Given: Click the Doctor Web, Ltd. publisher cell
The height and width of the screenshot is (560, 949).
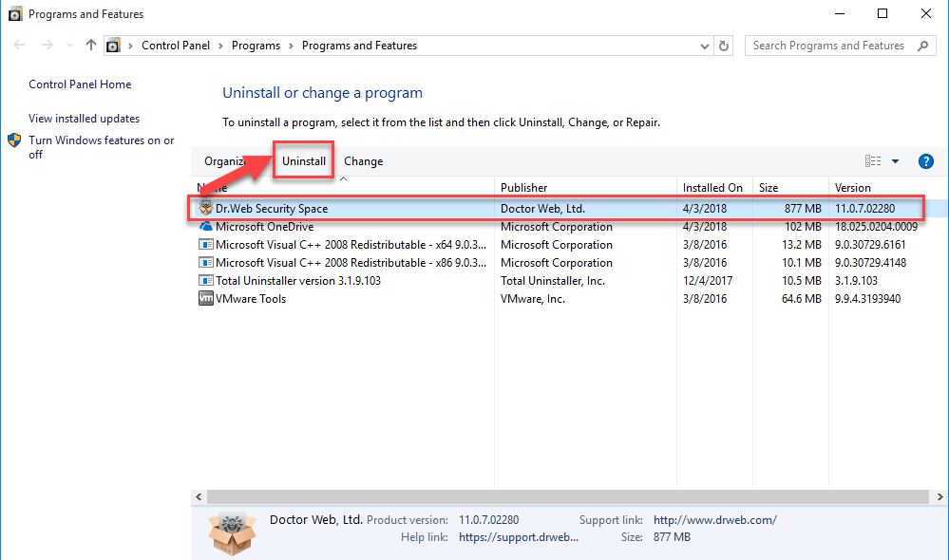Looking at the screenshot, I should [542, 209].
